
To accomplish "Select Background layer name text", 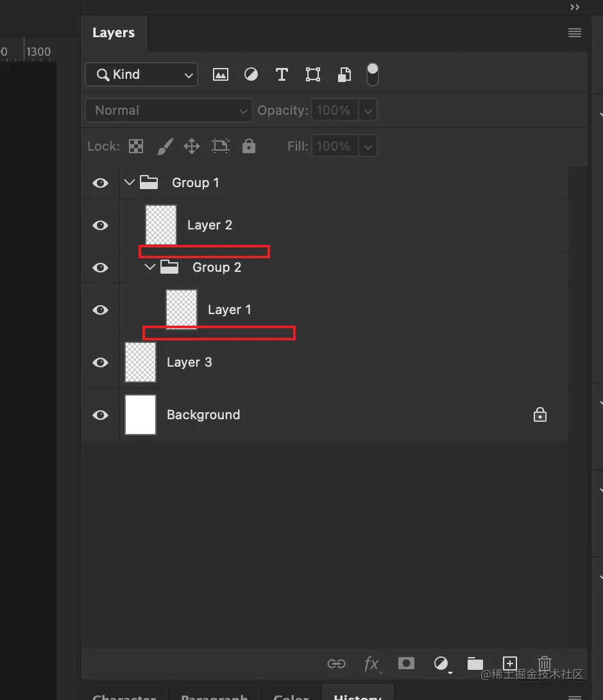I will (204, 415).
